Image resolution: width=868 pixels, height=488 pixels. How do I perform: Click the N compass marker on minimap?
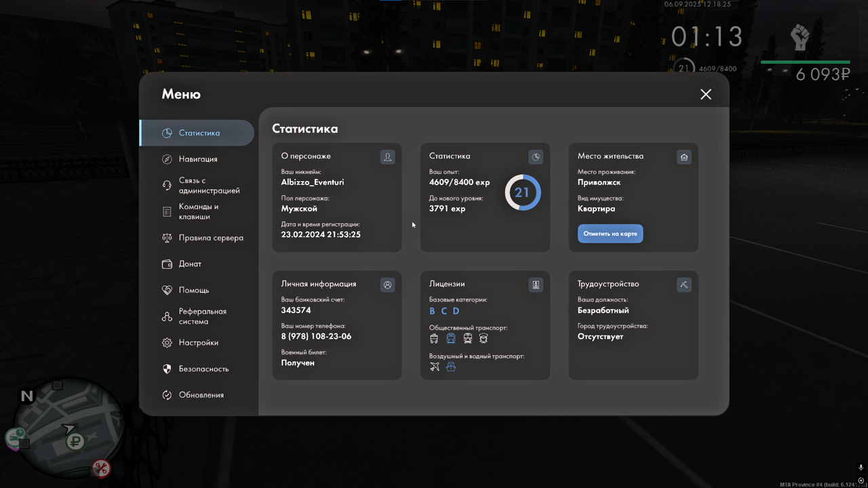[x=27, y=396]
